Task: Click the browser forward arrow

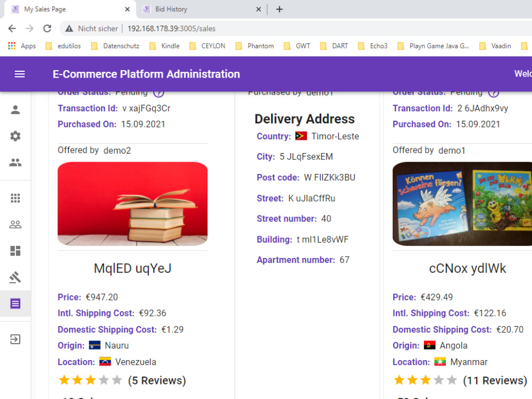Action: (29, 29)
